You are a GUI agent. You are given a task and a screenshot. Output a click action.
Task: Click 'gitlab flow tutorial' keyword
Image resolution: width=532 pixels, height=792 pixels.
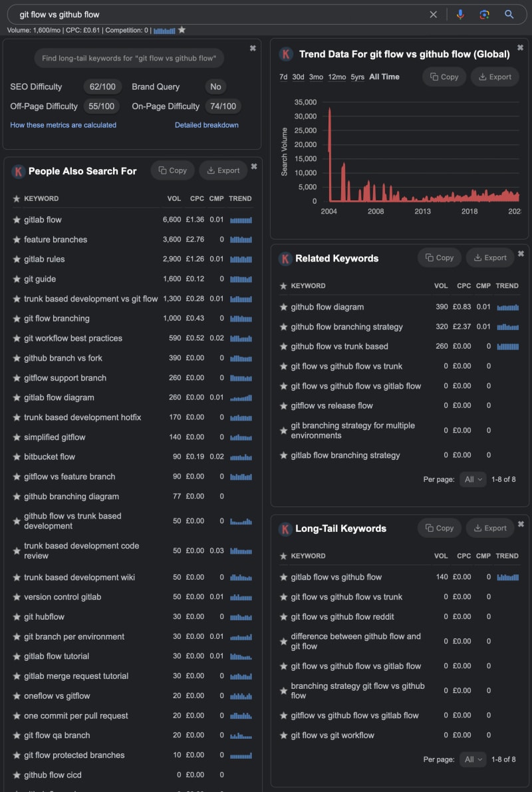57,656
